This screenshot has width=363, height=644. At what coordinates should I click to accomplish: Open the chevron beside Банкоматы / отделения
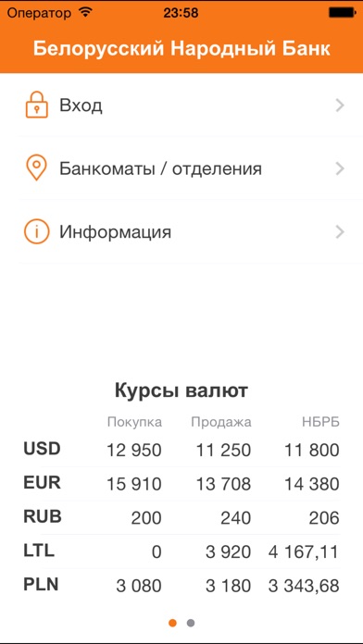(340, 168)
